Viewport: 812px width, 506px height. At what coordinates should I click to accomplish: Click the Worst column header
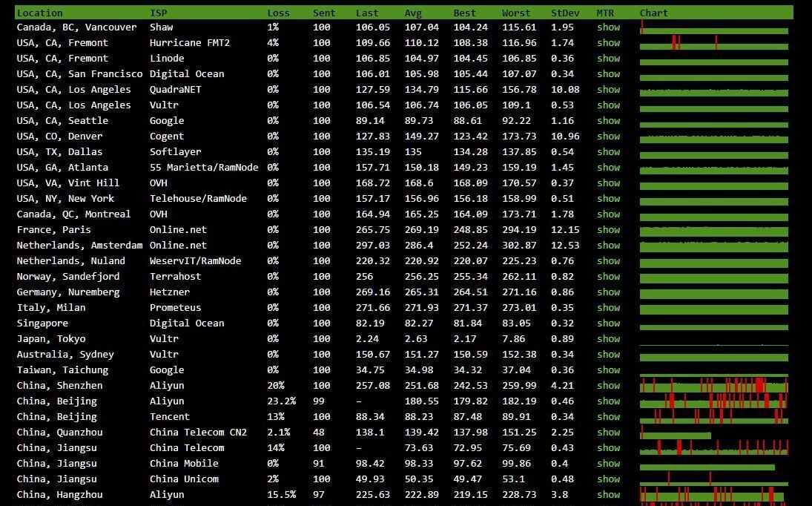tap(516, 13)
